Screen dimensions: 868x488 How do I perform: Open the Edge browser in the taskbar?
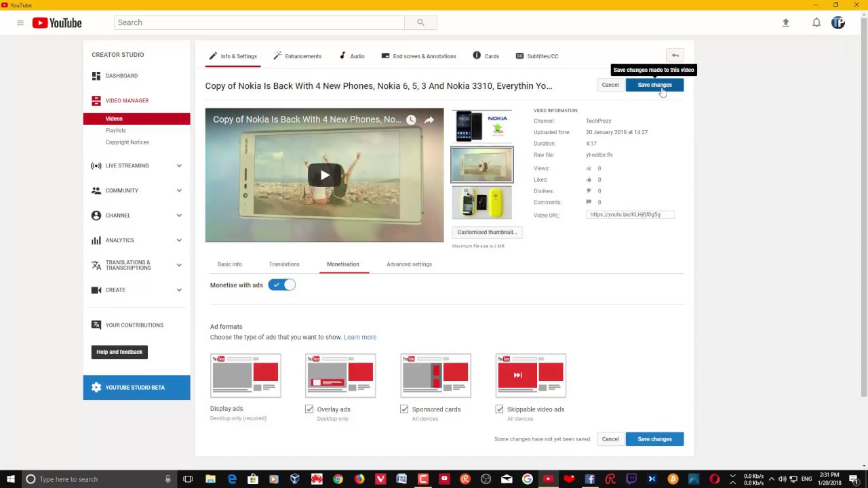point(232,479)
